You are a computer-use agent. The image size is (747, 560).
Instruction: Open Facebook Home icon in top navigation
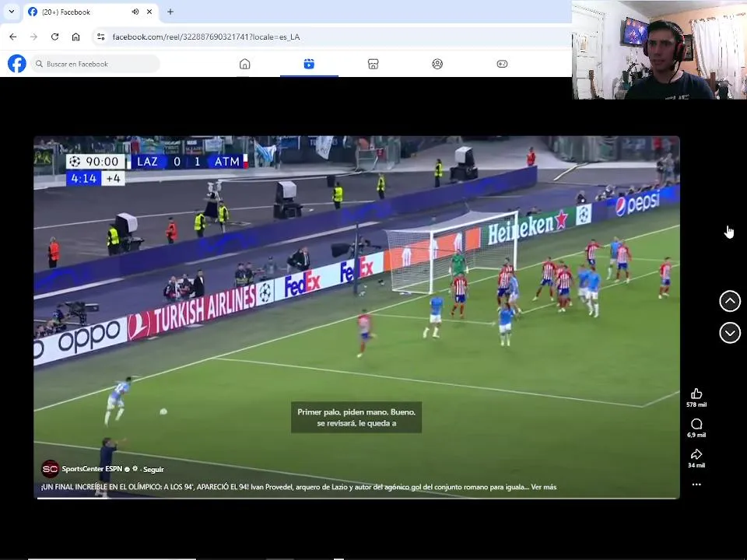point(244,64)
